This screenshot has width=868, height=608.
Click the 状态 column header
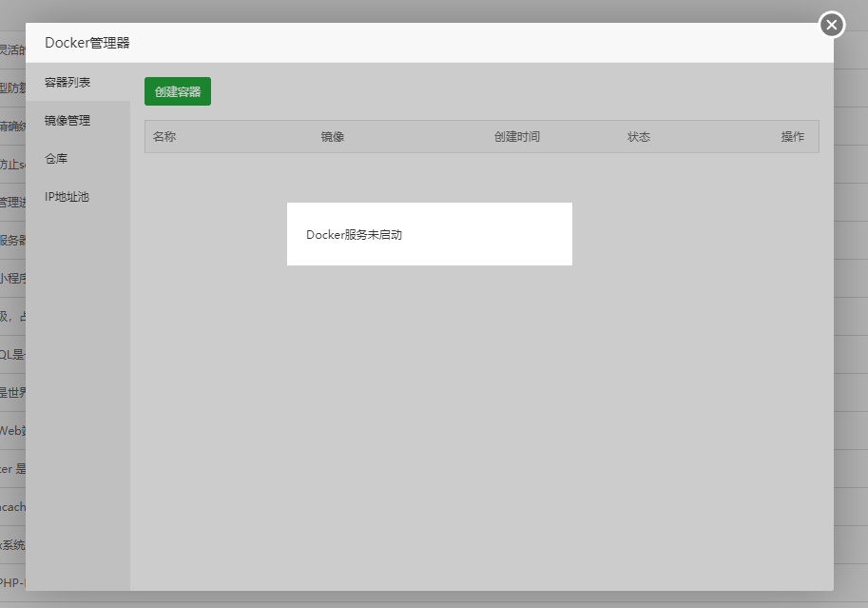click(x=639, y=137)
